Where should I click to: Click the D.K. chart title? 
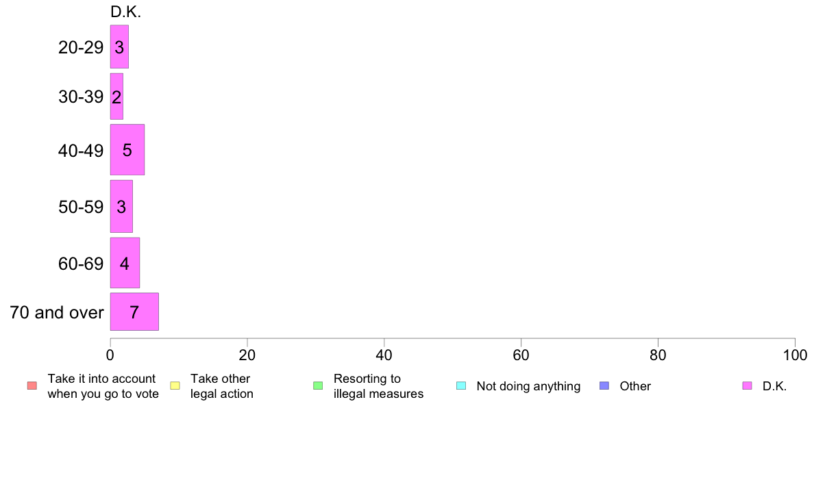(125, 12)
